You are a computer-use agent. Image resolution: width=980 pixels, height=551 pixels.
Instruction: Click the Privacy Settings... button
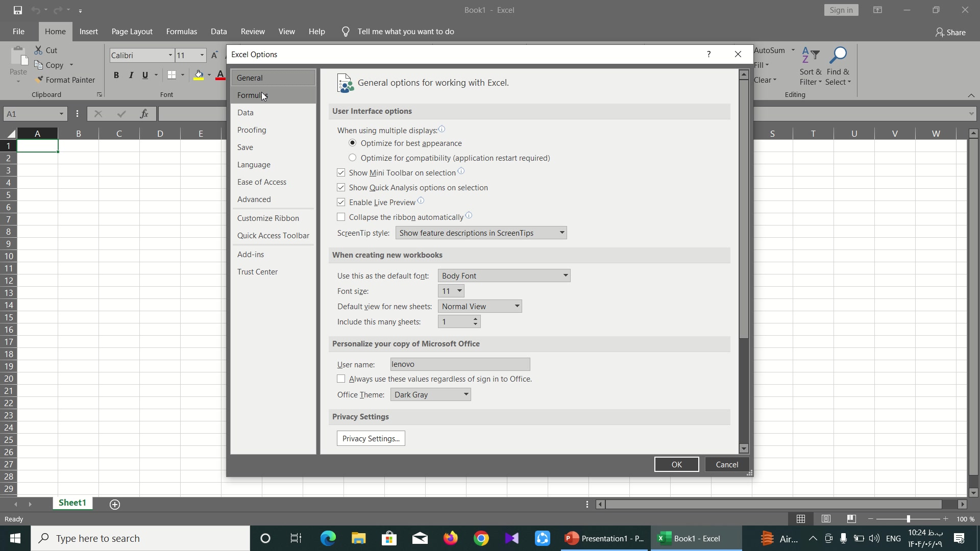pos(371,439)
